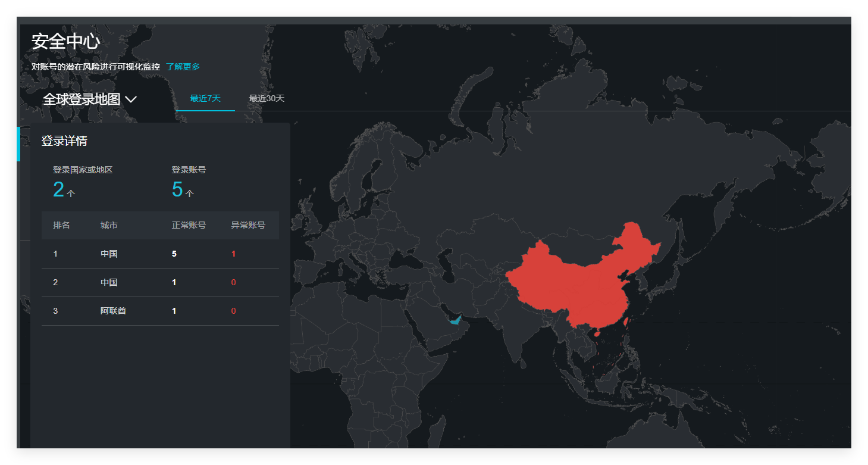Click the 登录账号 count of 5
Screen dimensions: 868x465
point(177,189)
